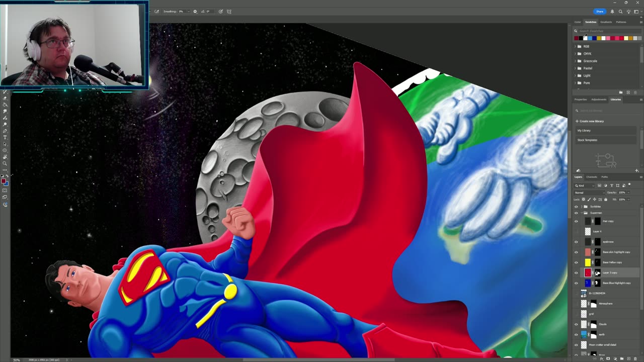644x362 pixels.
Task: Hide the Hair copy layer
Action: point(577,221)
